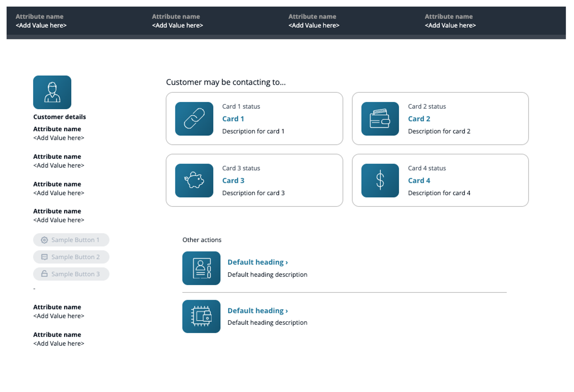This screenshot has width=574, height=392.
Task: Open the Card 1 link
Action: point(233,118)
